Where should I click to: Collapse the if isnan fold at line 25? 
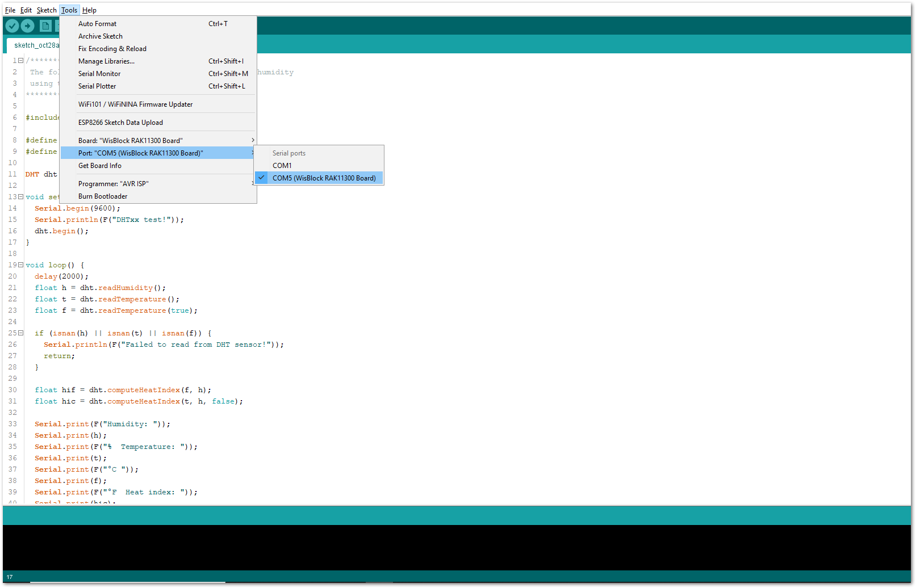click(20, 333)
